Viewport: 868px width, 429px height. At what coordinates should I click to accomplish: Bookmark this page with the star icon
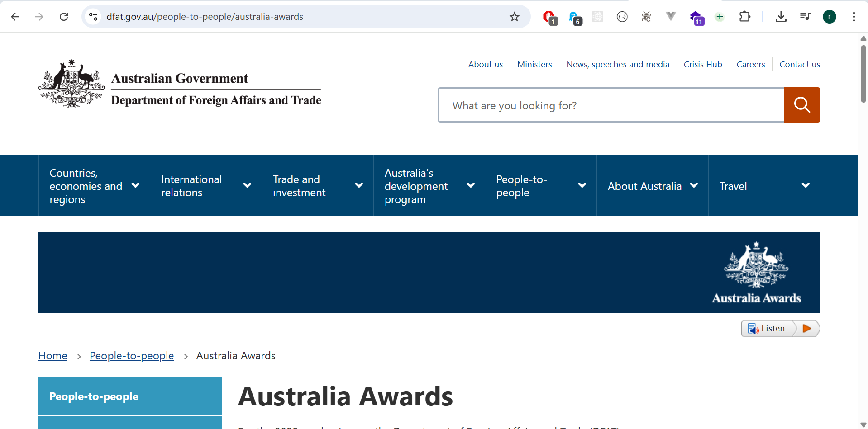coord(514,17)
